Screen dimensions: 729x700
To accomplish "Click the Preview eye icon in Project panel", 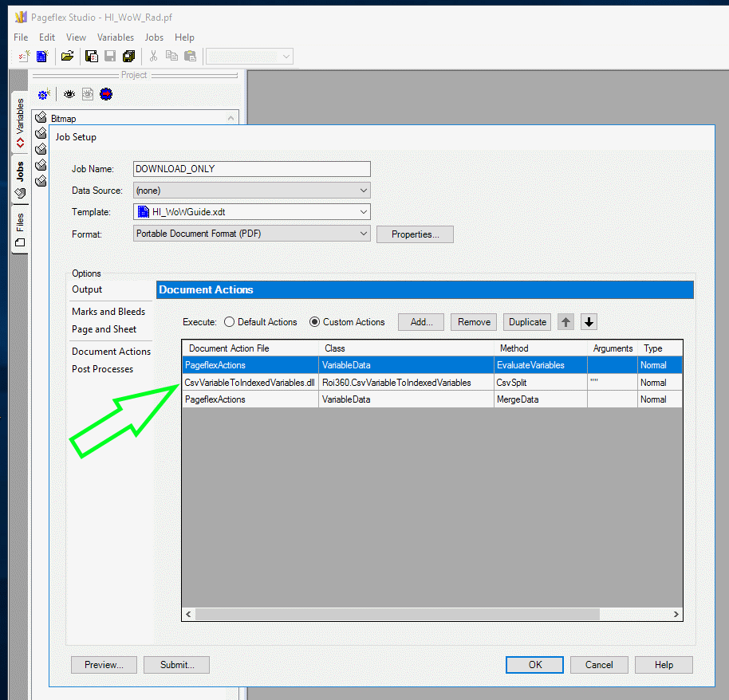I will (69, 94).
